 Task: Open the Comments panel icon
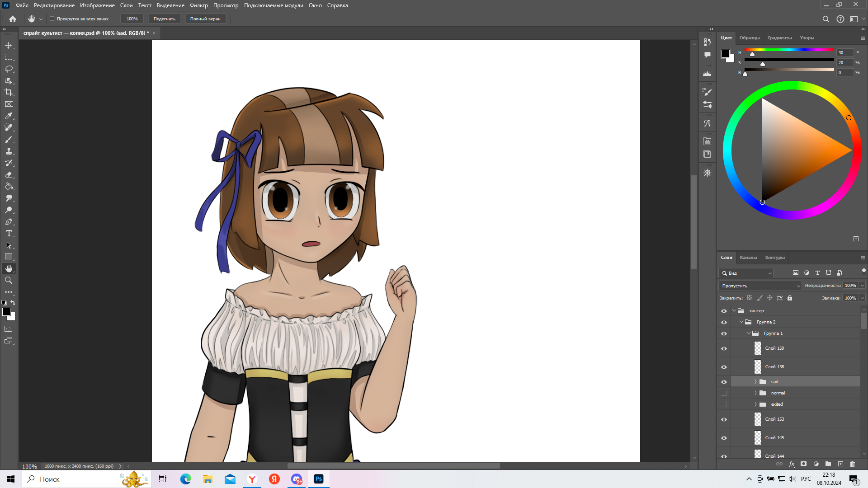click(708, 55)
